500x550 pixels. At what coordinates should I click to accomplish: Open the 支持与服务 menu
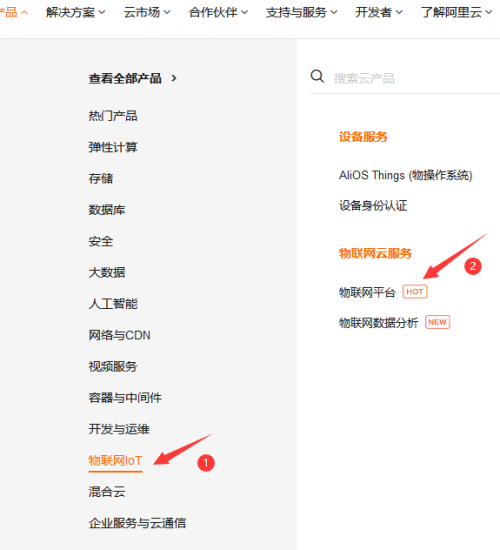[301, 12]
